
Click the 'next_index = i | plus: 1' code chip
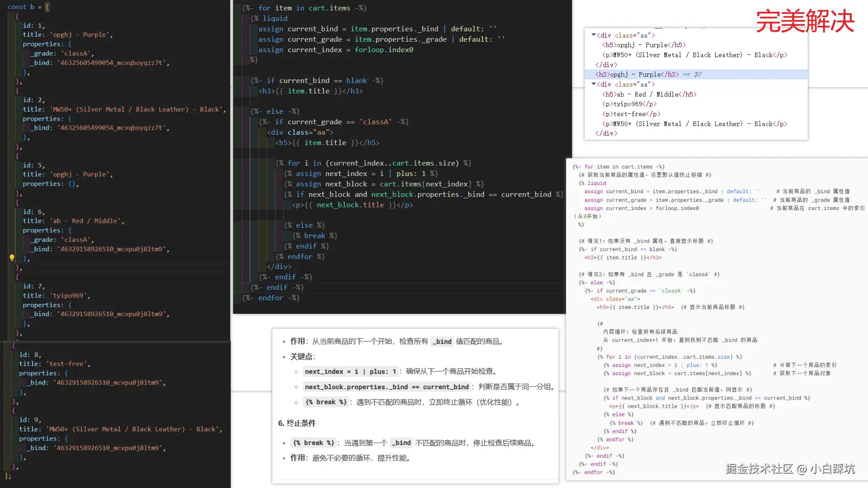350,371
